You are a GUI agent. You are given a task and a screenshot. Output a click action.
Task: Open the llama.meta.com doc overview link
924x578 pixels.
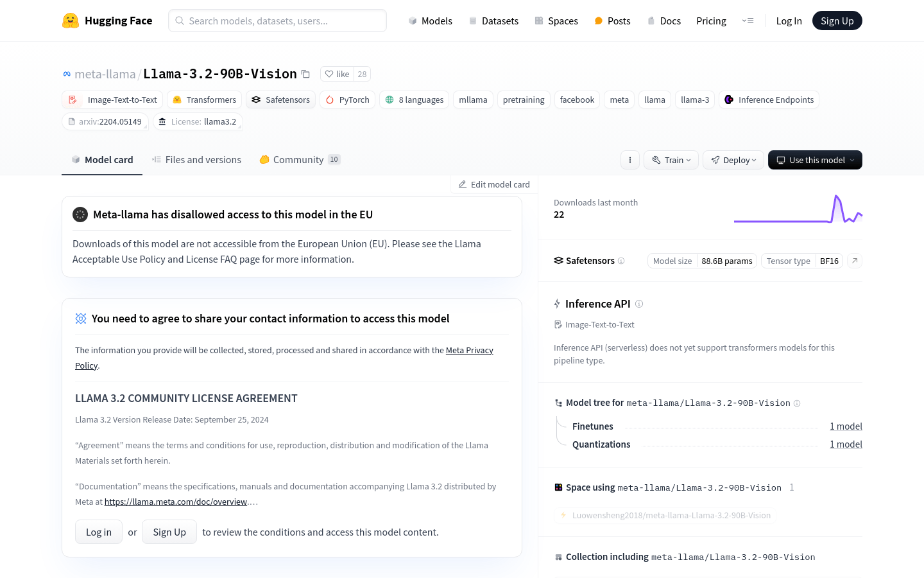tap(176, 502)
